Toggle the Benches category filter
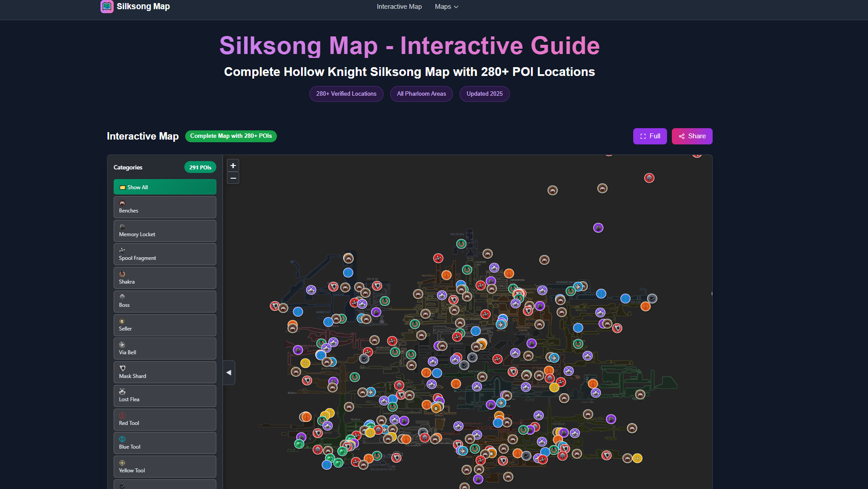This screenshot has width=868, height=489. (x=165, y=207)
